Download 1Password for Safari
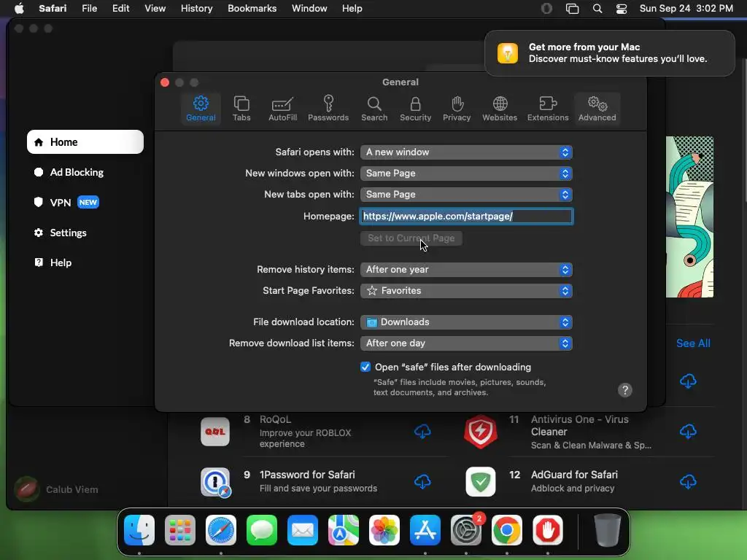Image resolution: width=747 pixels, height=560 pixels. coord(422,481)
